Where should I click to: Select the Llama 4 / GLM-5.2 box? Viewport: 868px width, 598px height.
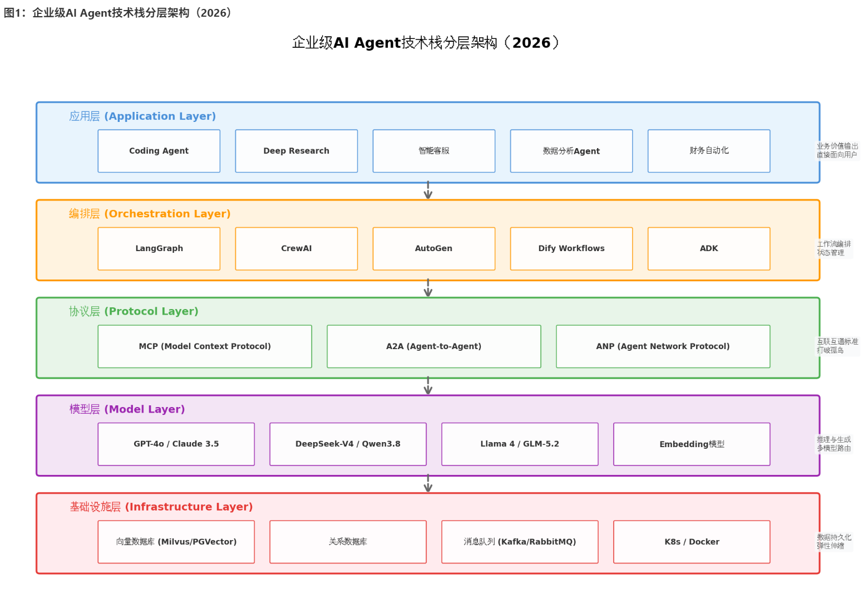click(520, 444)
